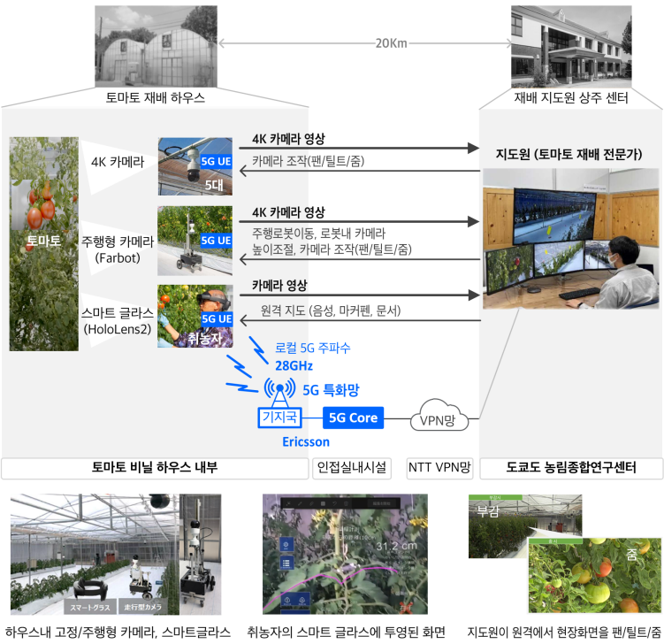This screenshot has width=664, height=644.
Task: Click the 토마토 재배 하우스 caption
Action: coord(156,98)
